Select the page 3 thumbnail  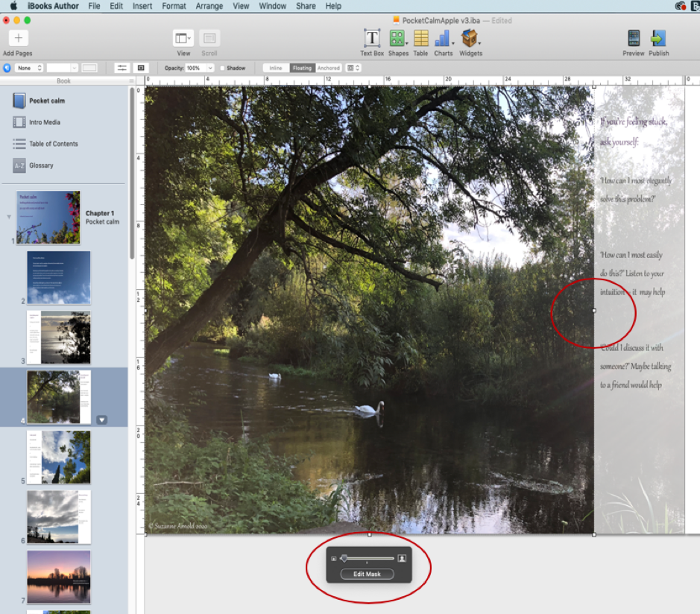pyautogui.click(x=58, y=338)
